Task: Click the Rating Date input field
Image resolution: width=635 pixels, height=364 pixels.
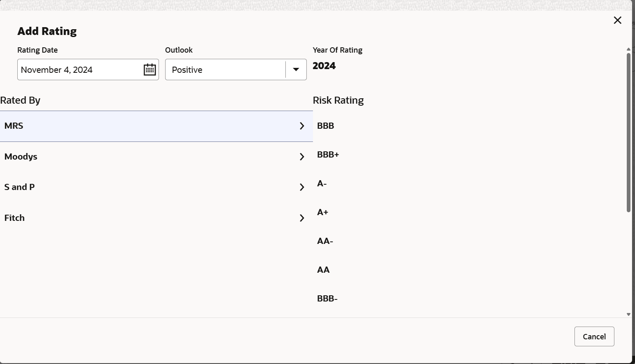Action: tap(78, 70)
